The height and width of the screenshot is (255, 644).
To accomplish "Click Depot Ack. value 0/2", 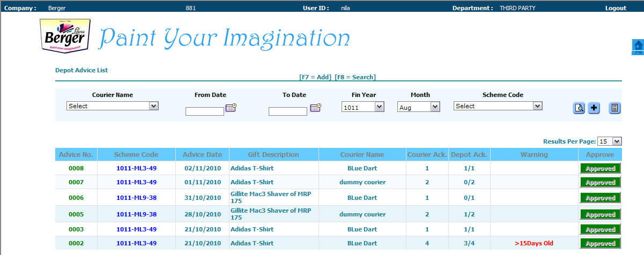I will point(469,182).
